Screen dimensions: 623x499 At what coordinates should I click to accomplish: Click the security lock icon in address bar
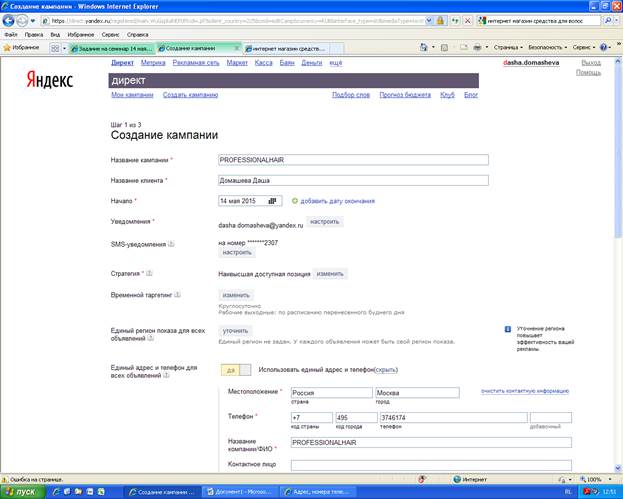coord(440,20)
